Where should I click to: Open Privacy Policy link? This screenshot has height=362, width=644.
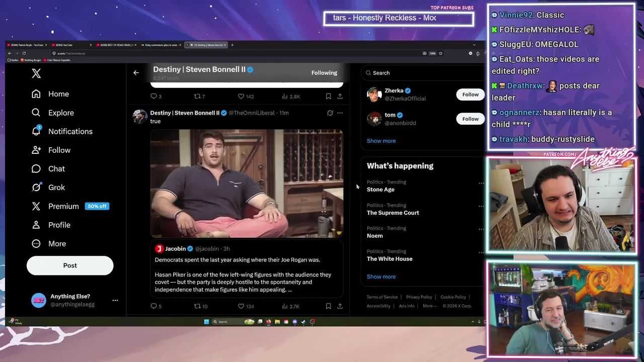tap(419, 297)
